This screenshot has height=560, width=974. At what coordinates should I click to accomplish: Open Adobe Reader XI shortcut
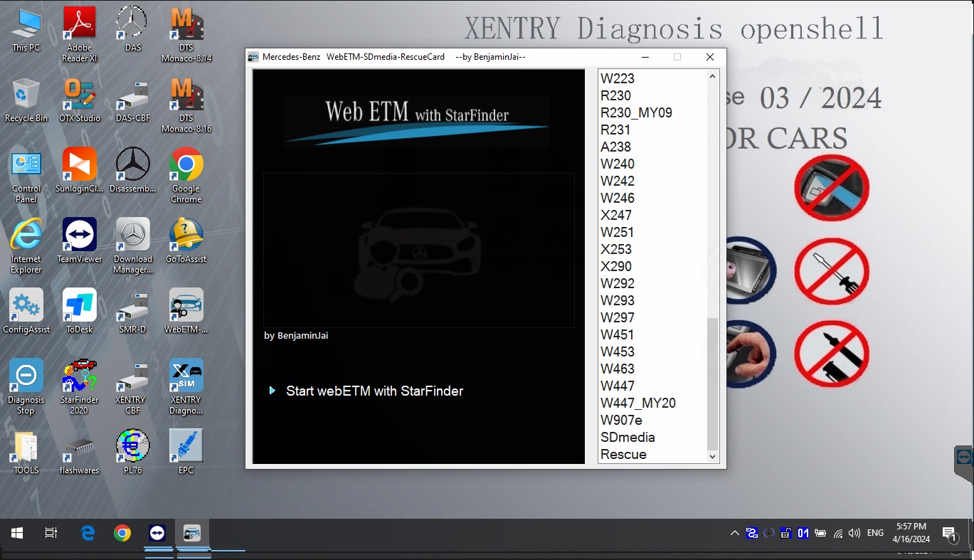(x=80, y=34)
